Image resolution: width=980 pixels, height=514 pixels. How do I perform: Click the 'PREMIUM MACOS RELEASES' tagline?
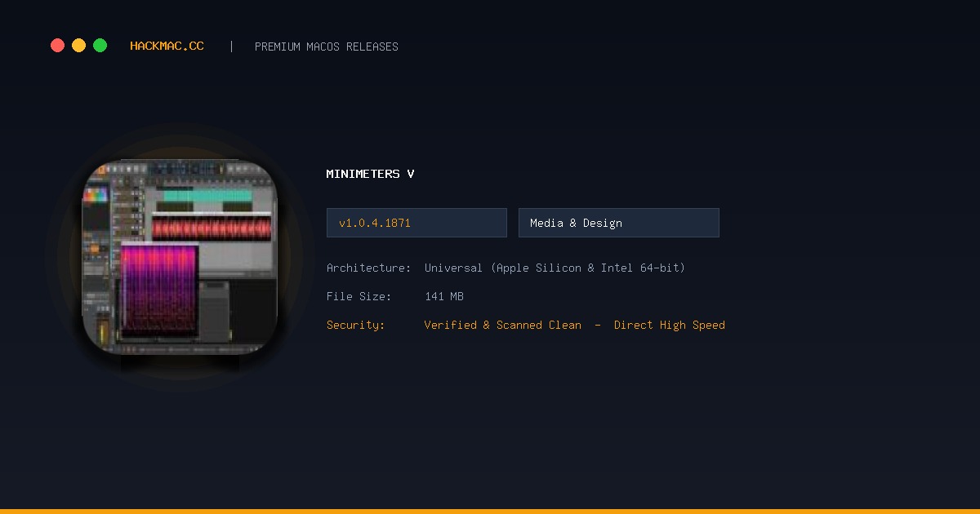[x=327, y=47]
